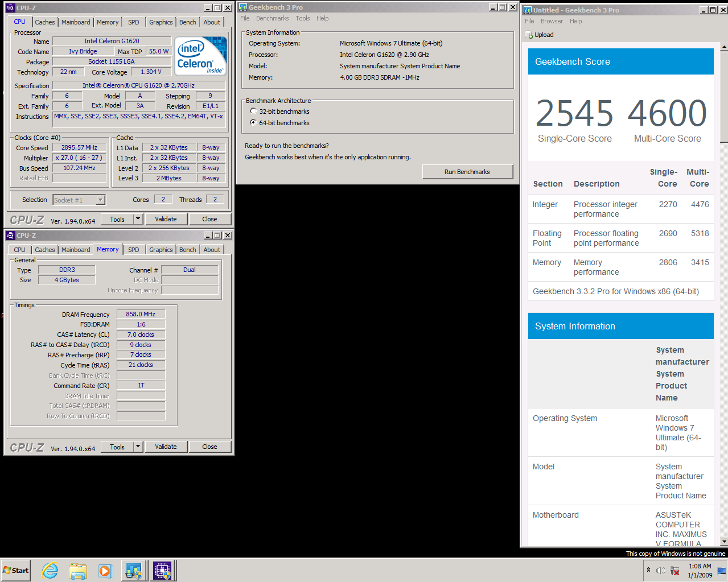
Task: Click Close button in bottom CPU-Z window
Action: point(209,447)
